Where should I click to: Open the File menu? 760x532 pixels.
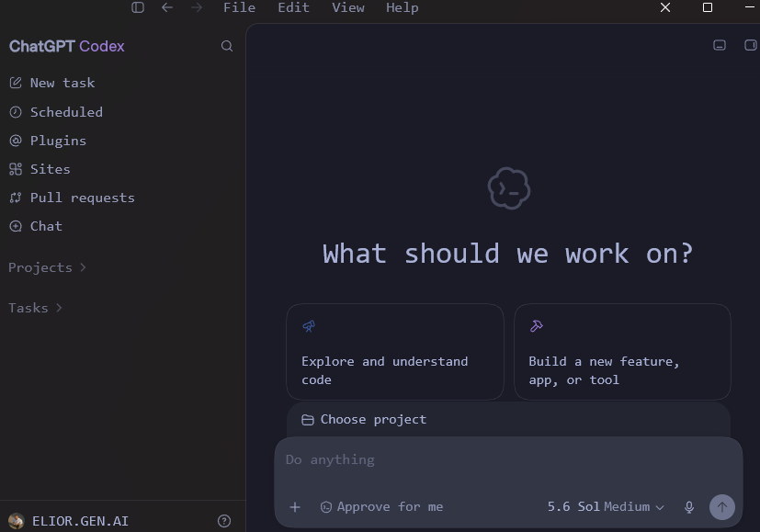click(240, 7)
